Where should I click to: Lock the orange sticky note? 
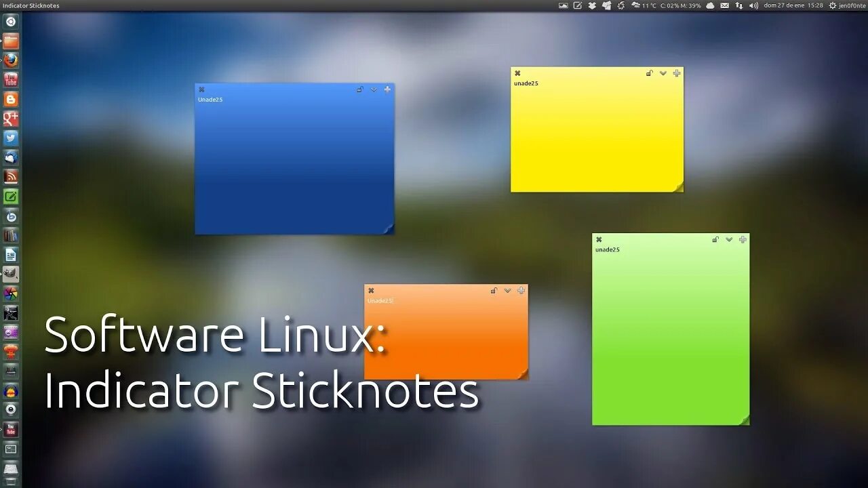click(x=494, y=291)
